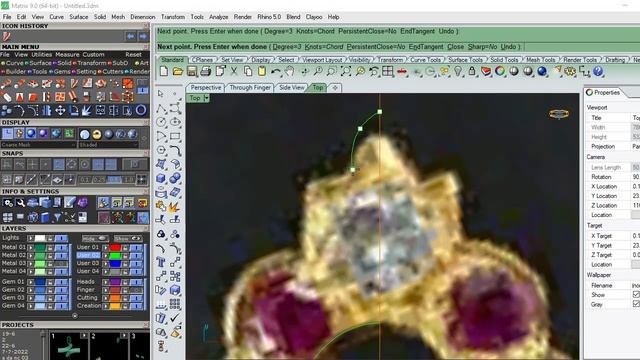Screen dimensions: 640x360
Task: Switch to the Through Finger viewport tab
Action: (x=250, y=87)
